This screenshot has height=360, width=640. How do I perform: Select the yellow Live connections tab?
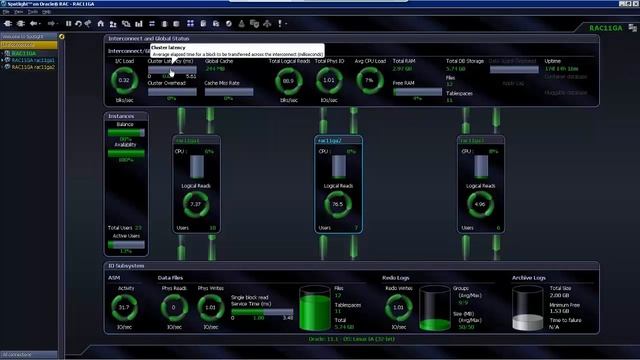(x=29, y=44)
